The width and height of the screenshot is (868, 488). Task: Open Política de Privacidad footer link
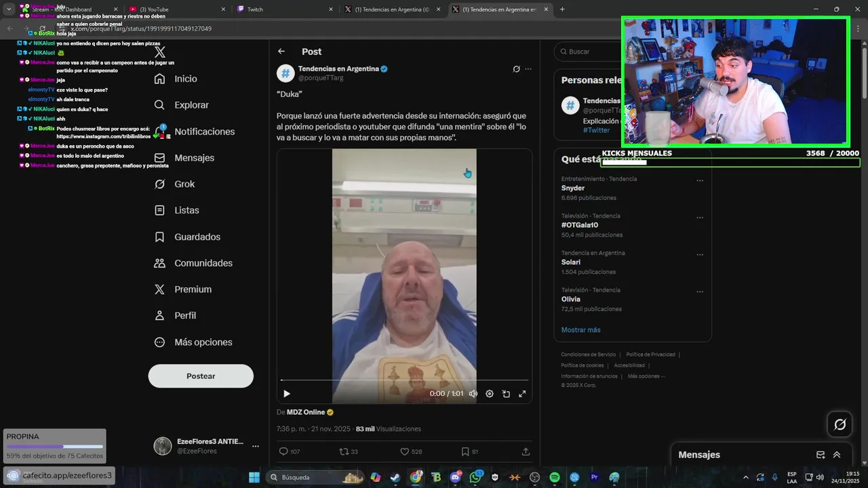tap(650, 354)
